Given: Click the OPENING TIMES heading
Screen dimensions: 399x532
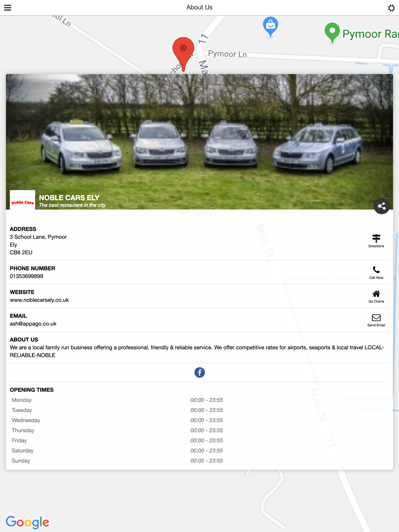Looking at the screenshot, I should (x=32, y=390).
